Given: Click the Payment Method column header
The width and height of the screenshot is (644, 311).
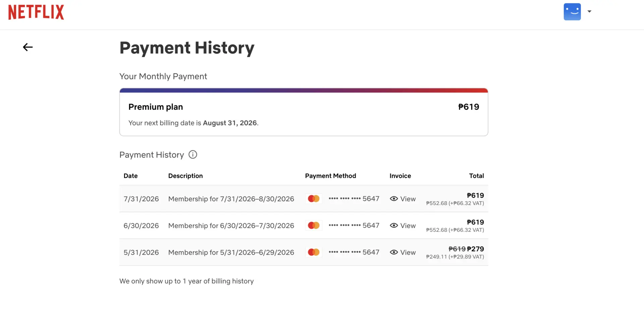Looking at the screenshot, I should [330, 176].
